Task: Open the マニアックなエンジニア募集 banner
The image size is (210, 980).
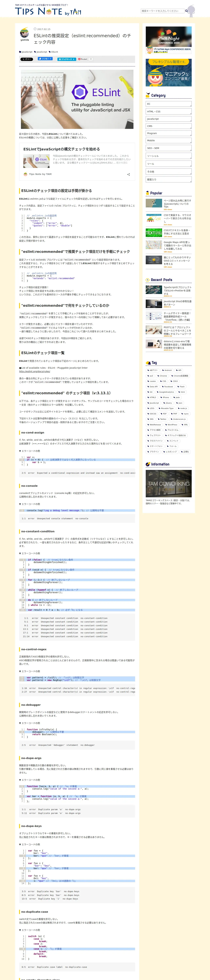Action: click(x=168, y=72)
